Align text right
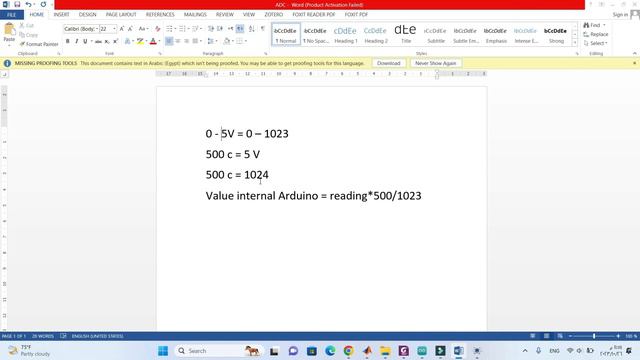 [187, 41]
